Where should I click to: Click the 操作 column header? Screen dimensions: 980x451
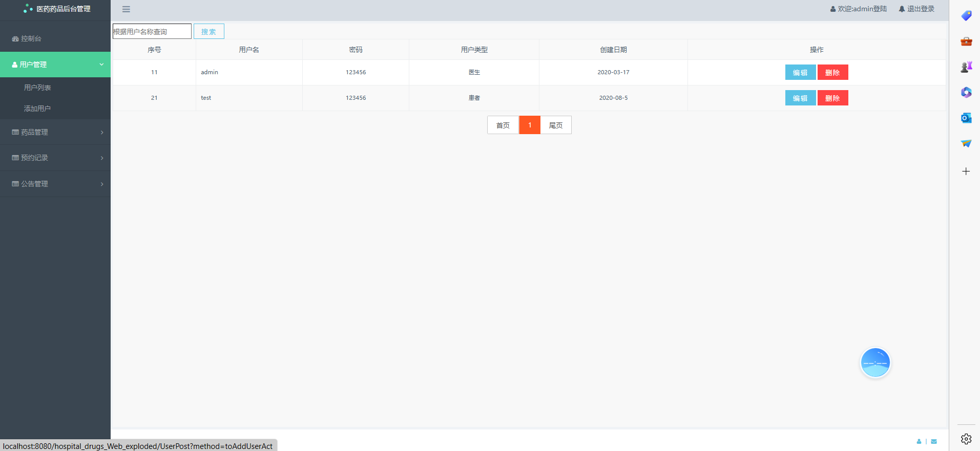[817, 50]
